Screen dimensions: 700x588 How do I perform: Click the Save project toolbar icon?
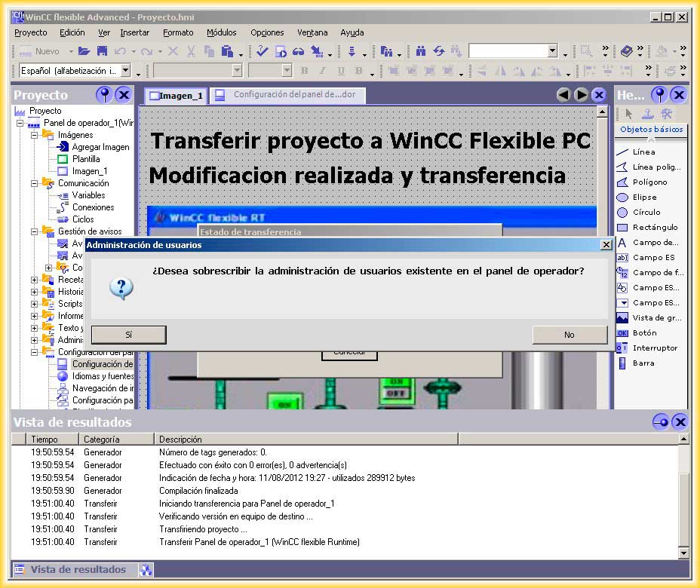[x=100, y=51]
